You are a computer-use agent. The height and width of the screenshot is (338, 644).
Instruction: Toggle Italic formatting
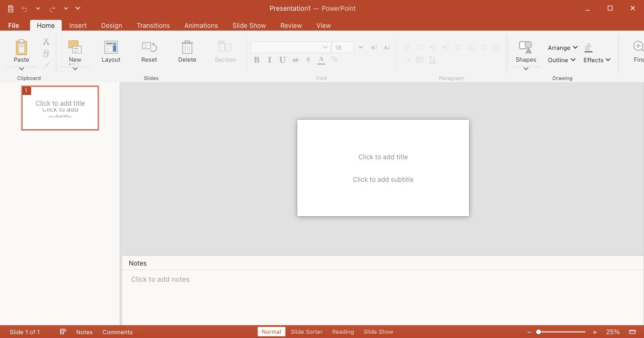click(269, 60)
